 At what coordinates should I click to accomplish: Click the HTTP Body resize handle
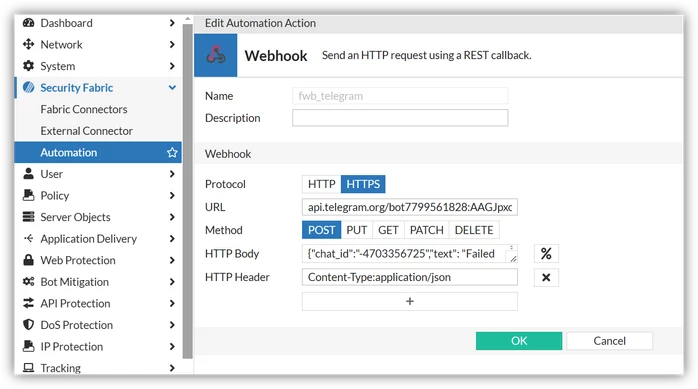coord(513,259)
